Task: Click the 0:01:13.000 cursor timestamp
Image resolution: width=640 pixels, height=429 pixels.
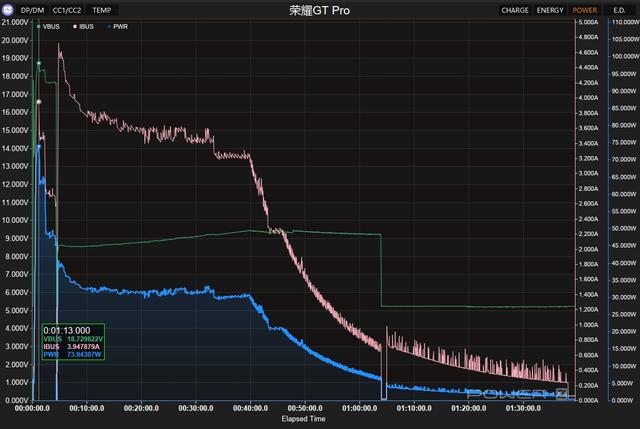Action: (67, 331)
